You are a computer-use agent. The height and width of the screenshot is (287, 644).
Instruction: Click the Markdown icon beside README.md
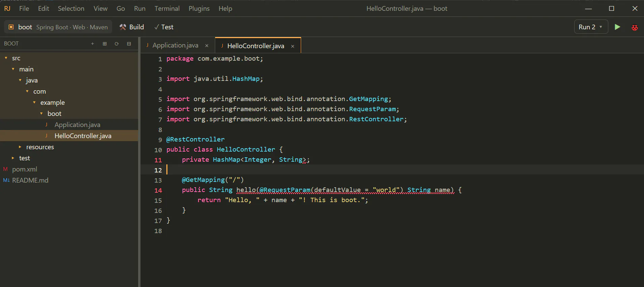6,180
